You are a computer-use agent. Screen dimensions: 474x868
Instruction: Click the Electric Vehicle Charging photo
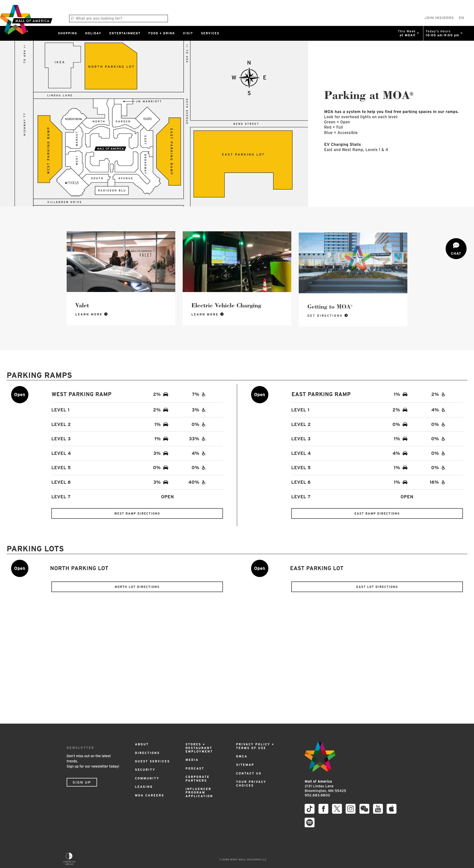tap(237, 261)
